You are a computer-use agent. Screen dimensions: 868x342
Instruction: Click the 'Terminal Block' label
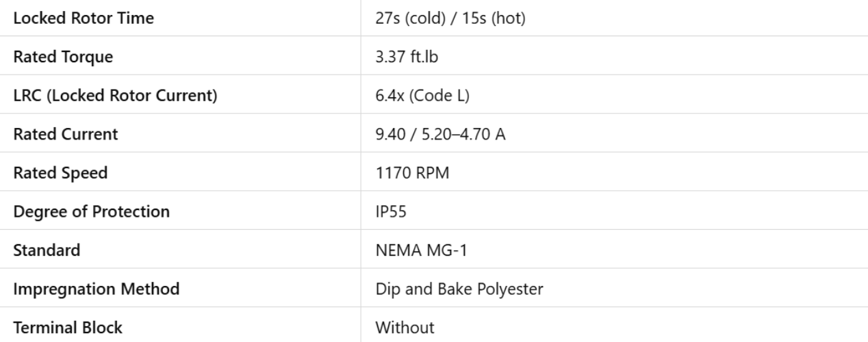click(68, 328)
